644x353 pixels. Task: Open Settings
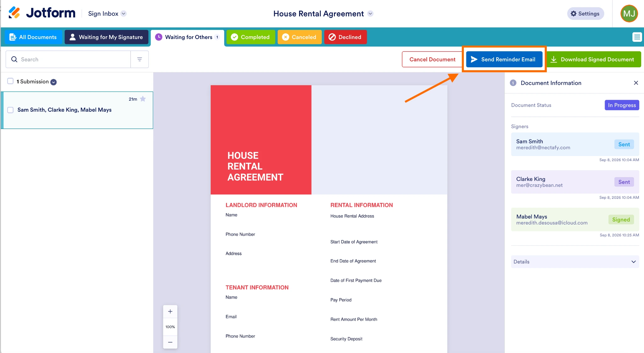tap(585, 14)
